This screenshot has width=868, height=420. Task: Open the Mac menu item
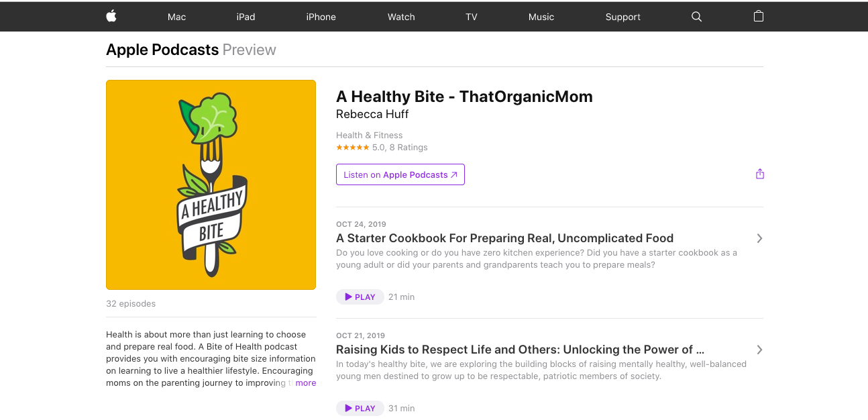pyautogui.click(x=177, y=17)
